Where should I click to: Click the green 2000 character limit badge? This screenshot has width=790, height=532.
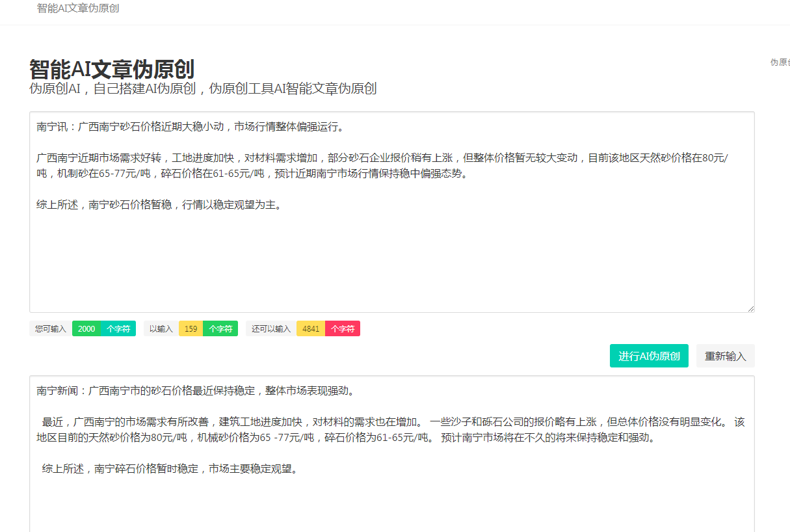click(86, 329)
